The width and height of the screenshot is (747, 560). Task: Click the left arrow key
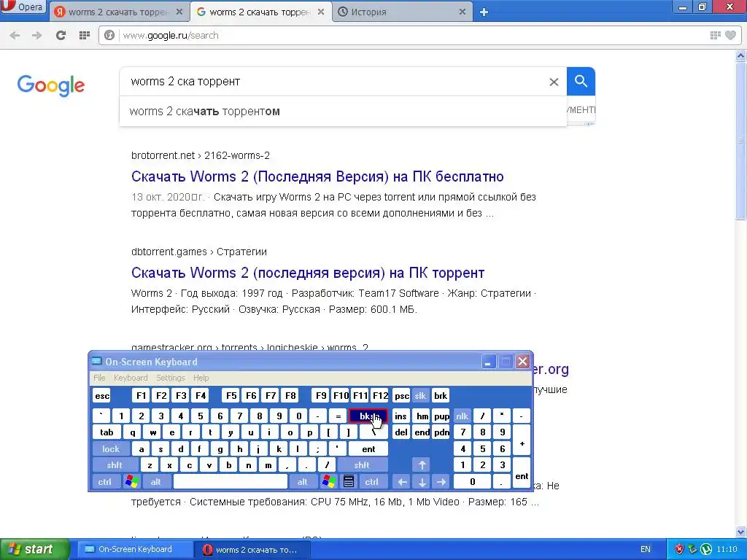(x=402, y=482)
